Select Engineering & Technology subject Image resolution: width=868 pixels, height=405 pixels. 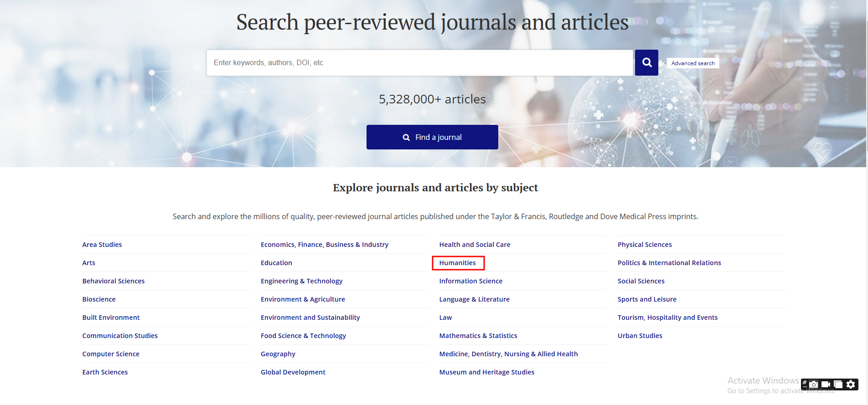(301, 281)
